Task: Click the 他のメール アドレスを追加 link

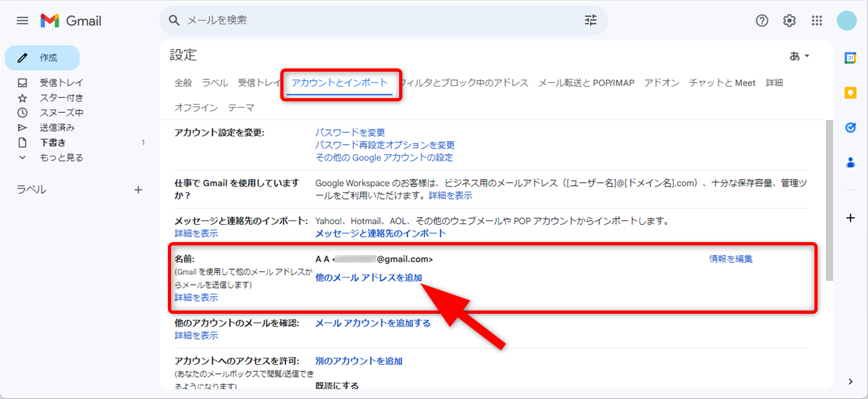Action: [x=368, y=278]
